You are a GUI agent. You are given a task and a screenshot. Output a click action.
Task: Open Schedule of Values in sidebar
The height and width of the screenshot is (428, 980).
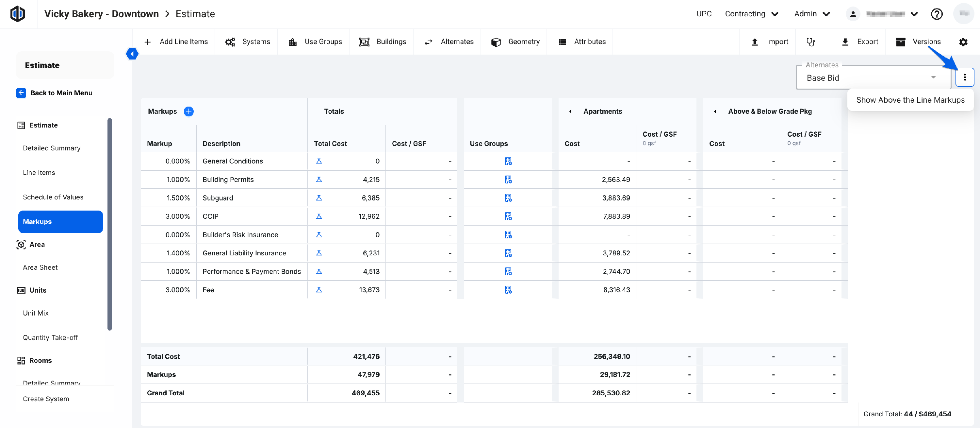click(x=53, y=197)
